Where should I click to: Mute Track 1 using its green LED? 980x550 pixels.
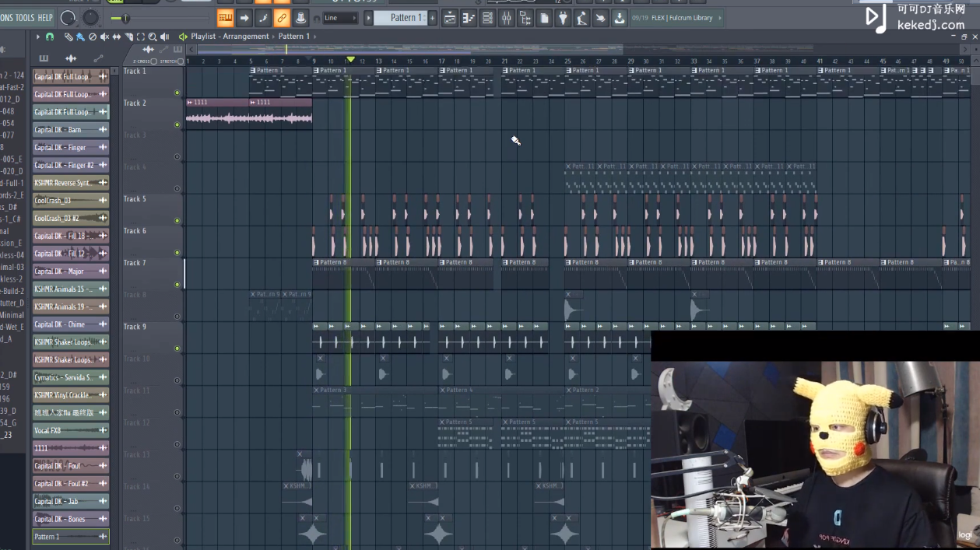[177, 93]
